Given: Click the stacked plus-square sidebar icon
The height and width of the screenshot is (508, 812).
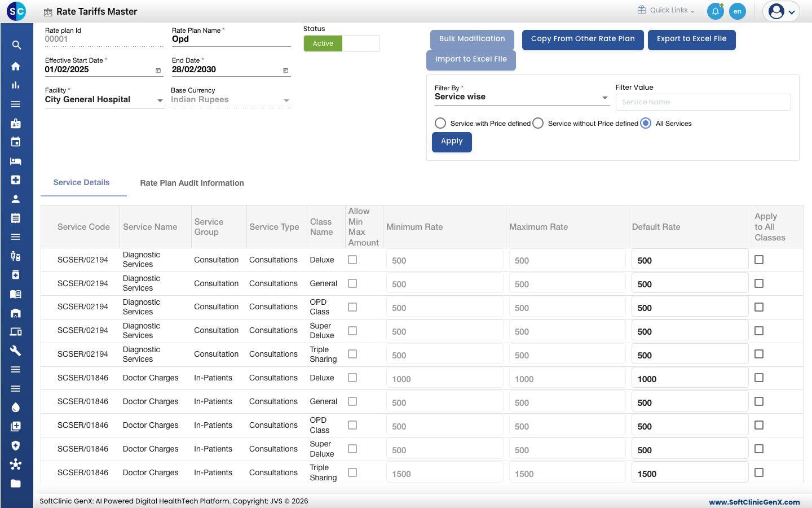Looking at the screenshot, I should click(16, 426).
